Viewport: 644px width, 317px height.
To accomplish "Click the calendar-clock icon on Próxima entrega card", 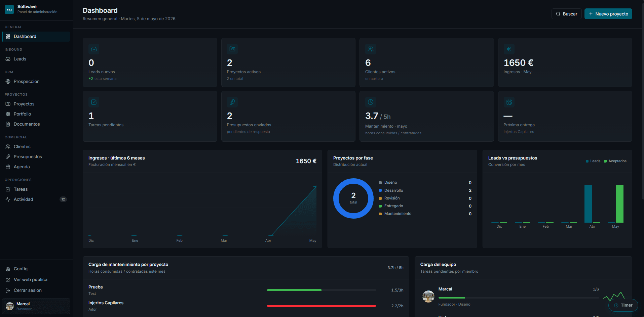I will click(509, 102).
